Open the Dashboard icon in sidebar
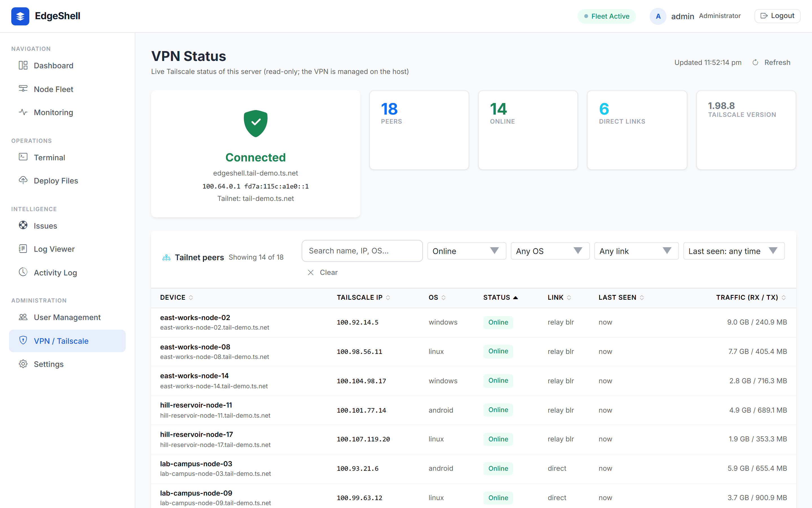 click(23, 65)
